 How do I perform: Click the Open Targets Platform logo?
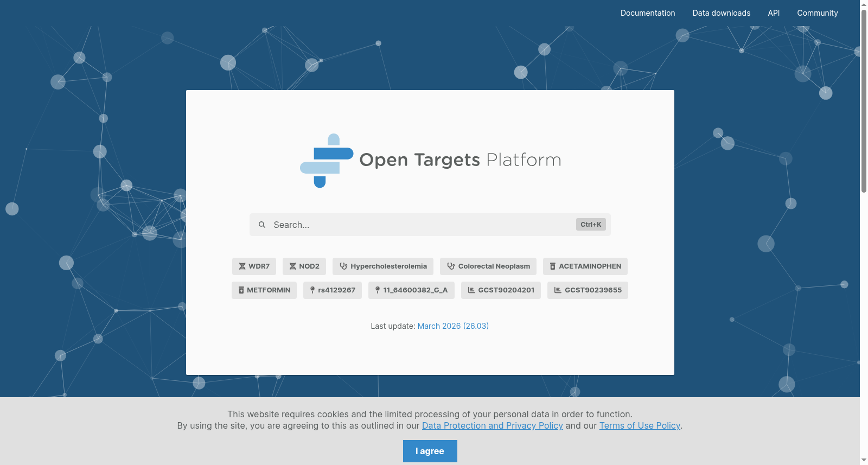point(430,161)
